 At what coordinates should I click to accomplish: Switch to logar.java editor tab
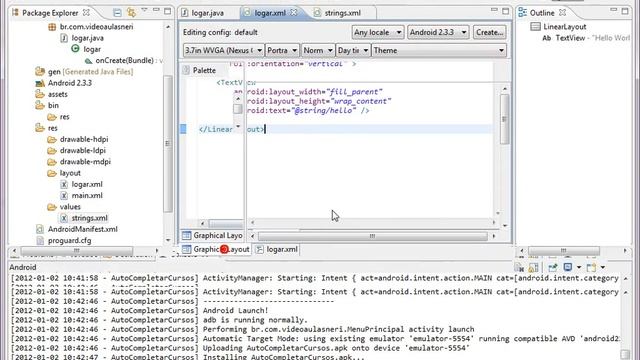(207, 13)
